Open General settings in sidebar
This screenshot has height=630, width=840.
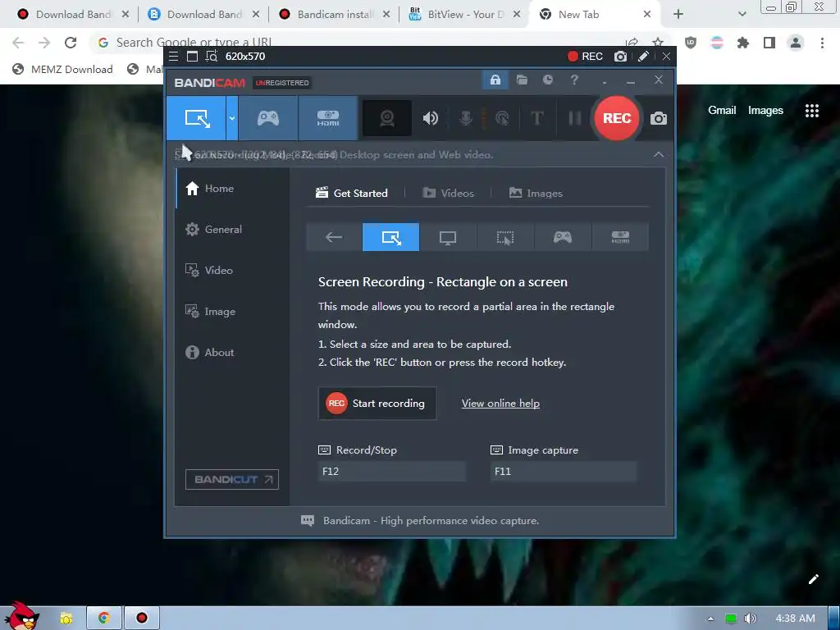pyautogui.click(x=232, y=230)
